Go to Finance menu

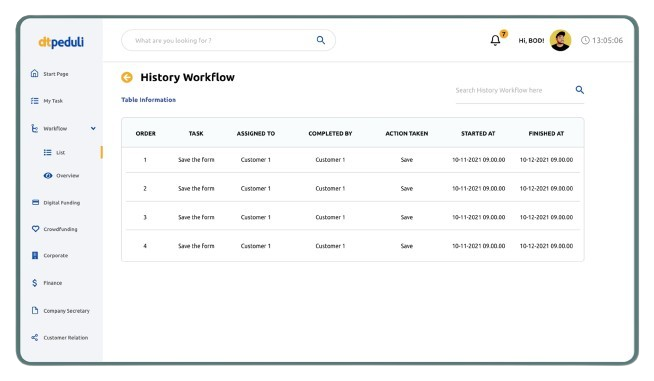pos(53,283)
